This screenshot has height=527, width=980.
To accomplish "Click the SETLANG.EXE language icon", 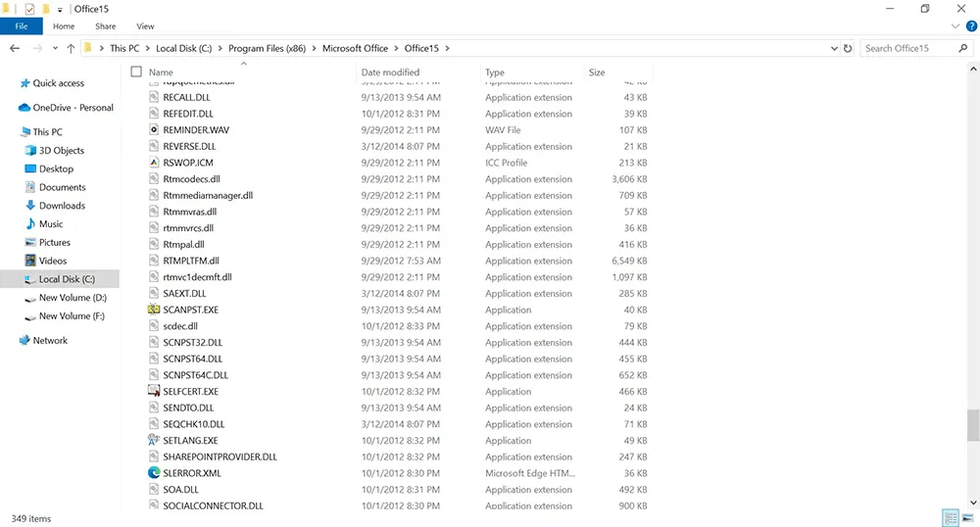I will [154, 440].
